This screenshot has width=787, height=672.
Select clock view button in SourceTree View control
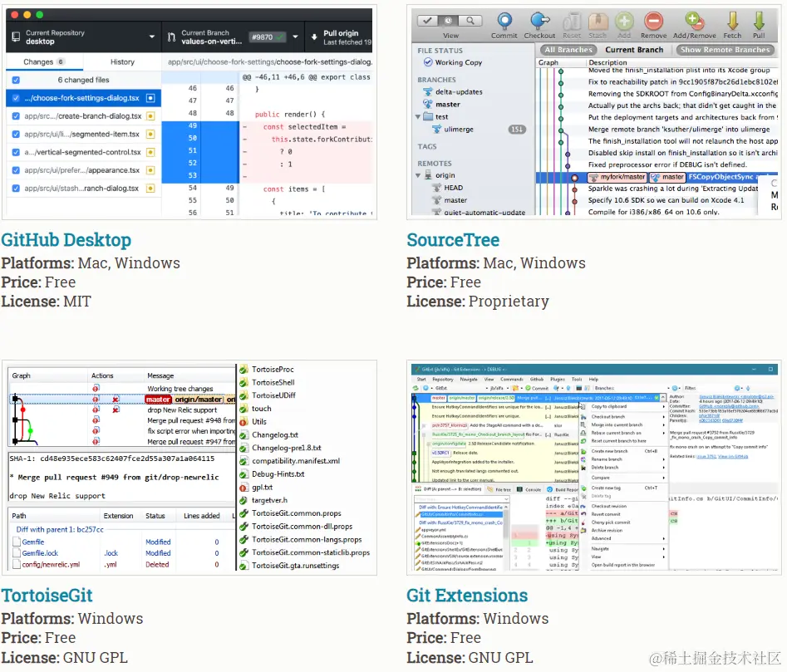coord(448,21)
